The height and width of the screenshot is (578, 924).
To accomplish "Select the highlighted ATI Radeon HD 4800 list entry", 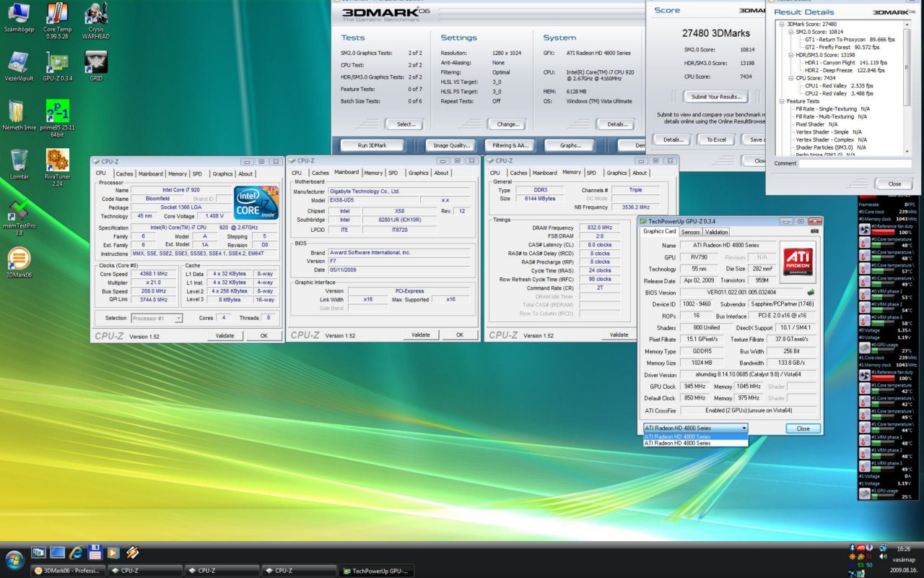I will (696, 437).
